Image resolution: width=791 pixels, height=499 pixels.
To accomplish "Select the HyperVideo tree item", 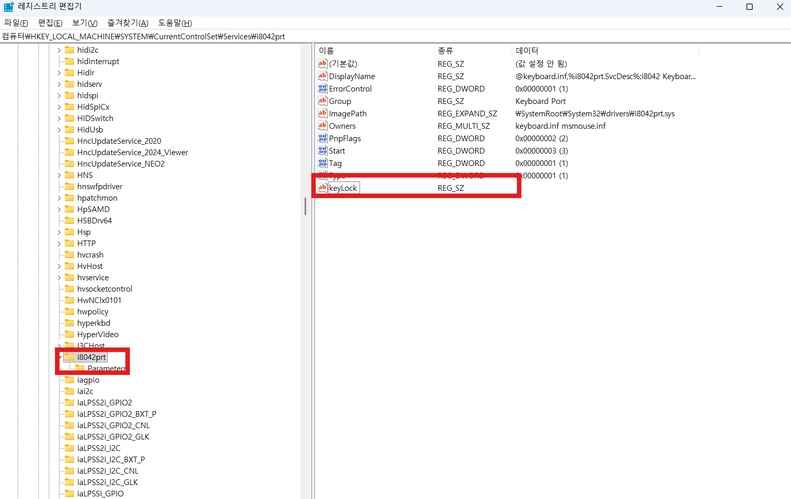I will (x=98, y=335).
